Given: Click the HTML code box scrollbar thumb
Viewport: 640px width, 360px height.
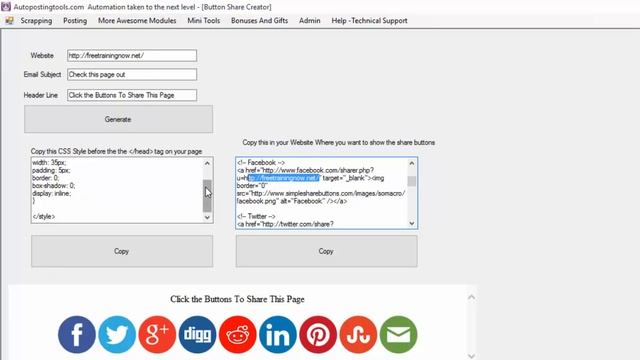Looking at the screenshot, I should 412,181.
